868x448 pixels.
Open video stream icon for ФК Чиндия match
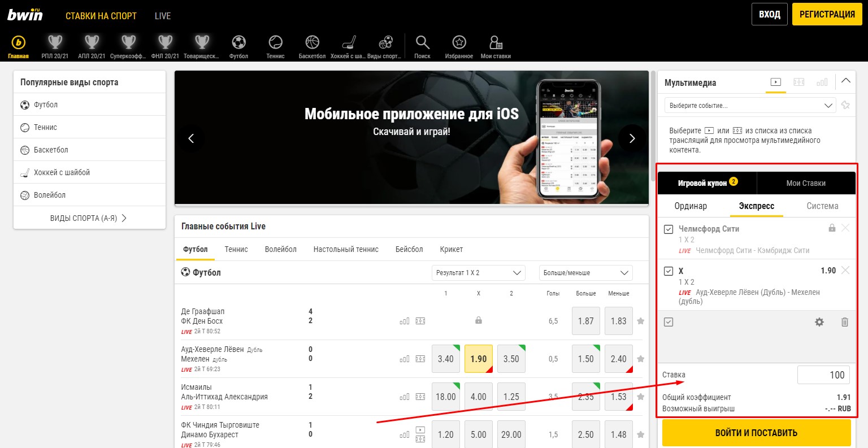(x=420, y=430)
